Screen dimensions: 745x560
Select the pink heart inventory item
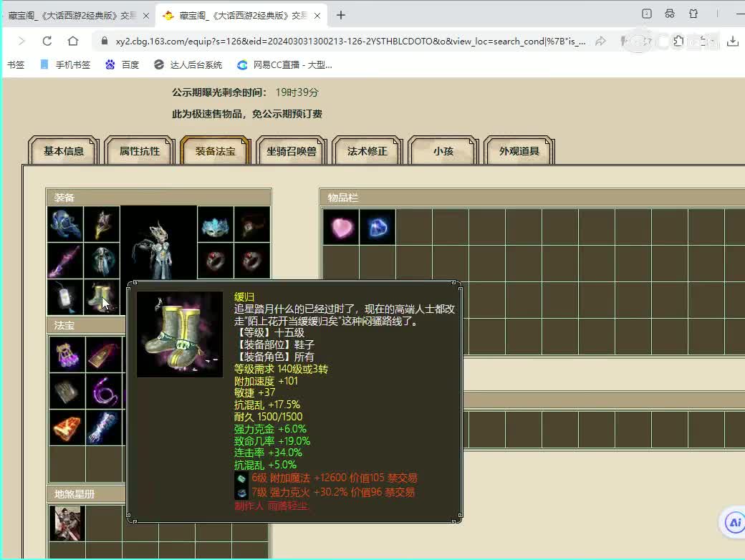point(341,228)
